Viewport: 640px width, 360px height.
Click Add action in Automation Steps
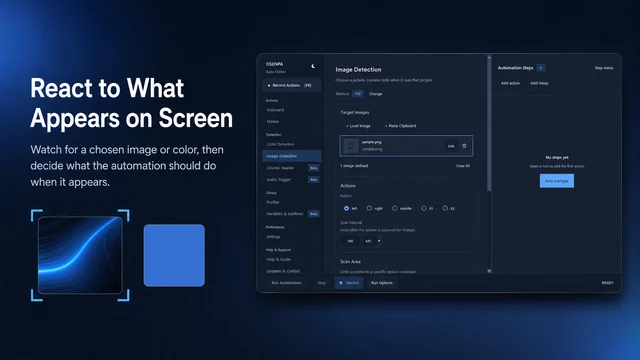click(510, 83)
